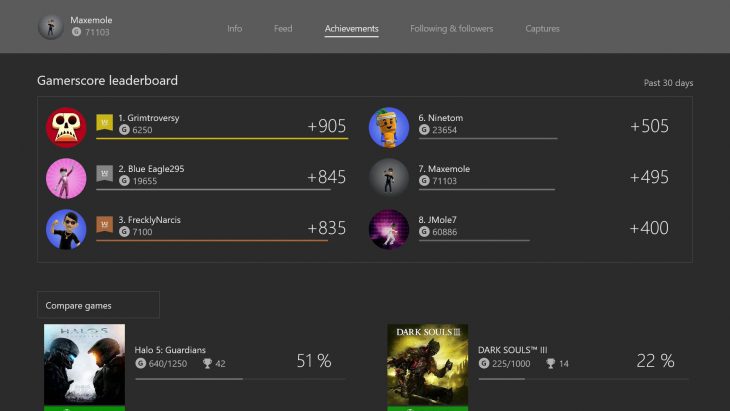Open DARK SOULS III game cover
730x411 pixels.
(x=427, y=364)
